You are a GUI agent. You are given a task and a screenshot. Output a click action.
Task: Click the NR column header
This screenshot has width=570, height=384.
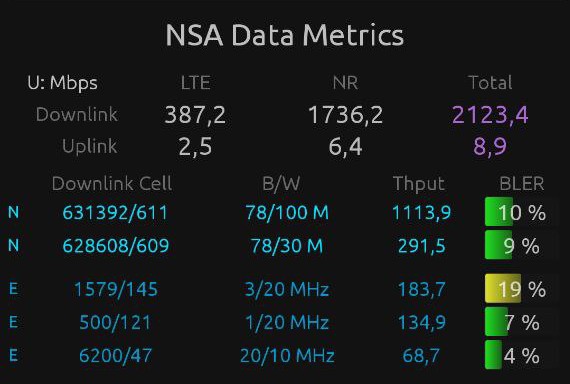point(345,83)
